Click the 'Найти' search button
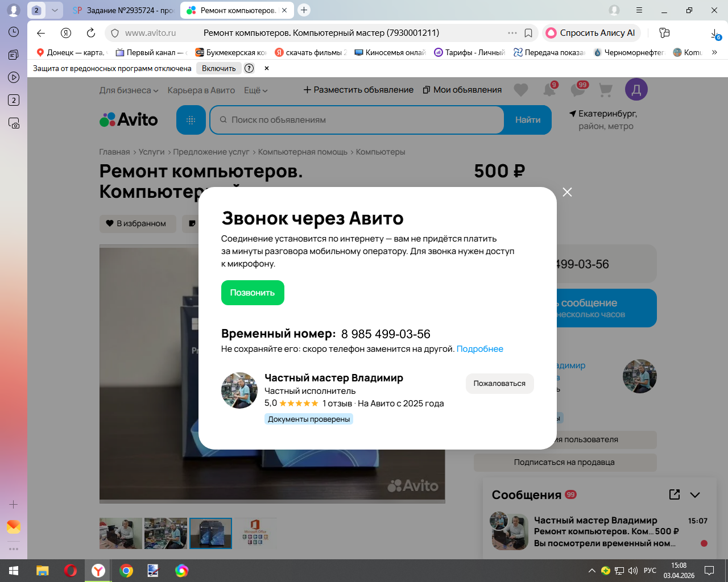Screen dimensions: 728x582 tap(528, 120)
